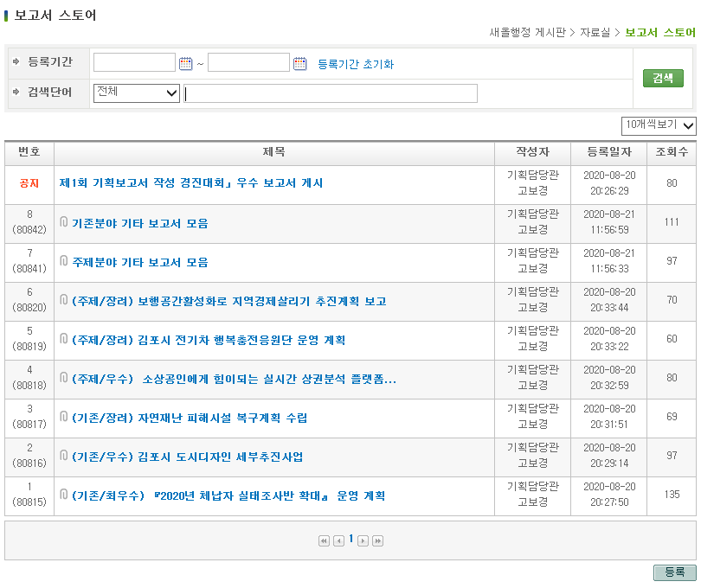701x588 pixels.
Task: Click the date 2020-08-21 11:56:59
Action: (x=609, y=222)
